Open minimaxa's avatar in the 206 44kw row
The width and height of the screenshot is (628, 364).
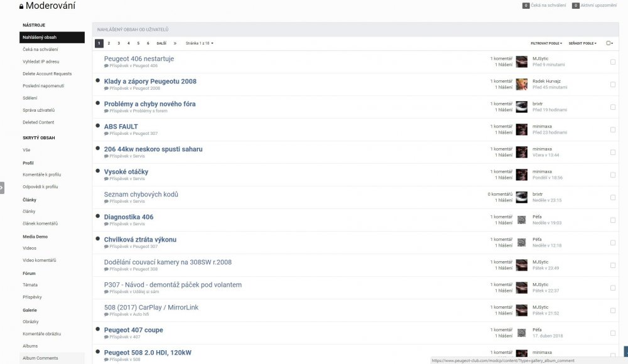(521, 152)
